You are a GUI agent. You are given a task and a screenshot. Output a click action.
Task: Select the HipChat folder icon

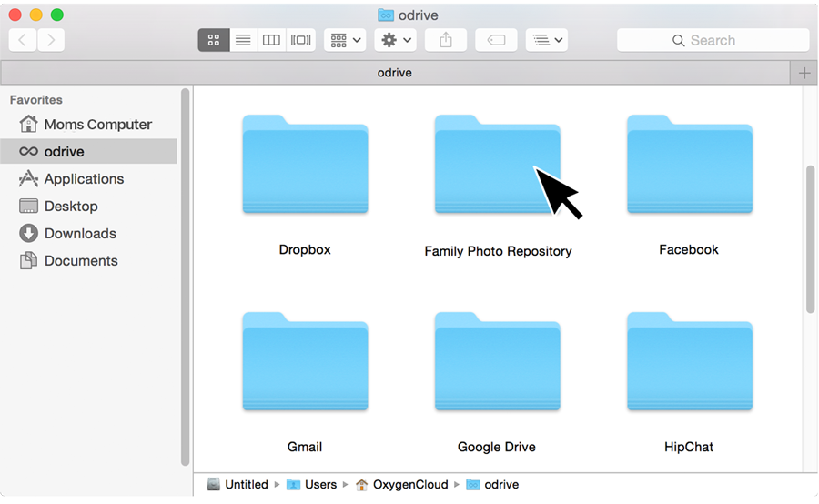[690, 361]
